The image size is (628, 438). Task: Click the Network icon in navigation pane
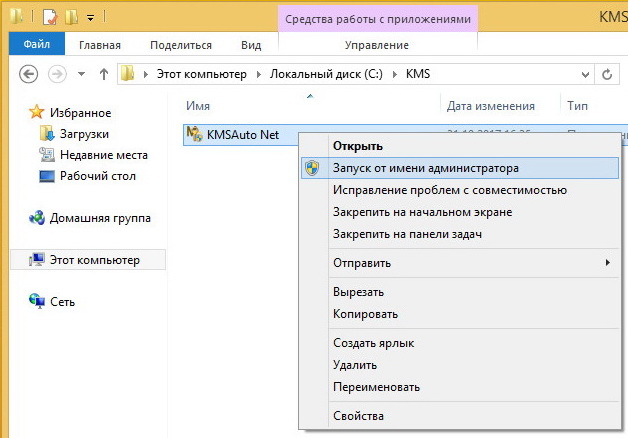coord(38,301)
